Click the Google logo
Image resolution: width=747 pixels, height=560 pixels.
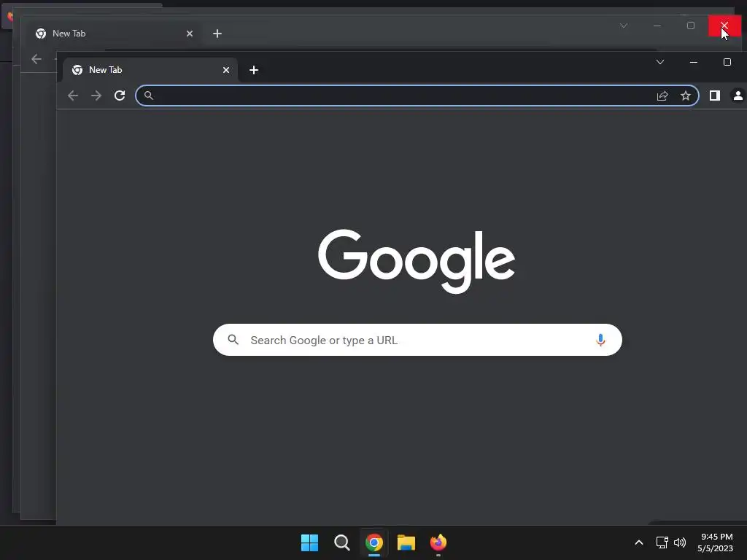pyautogui.click(x=417, y=261)
